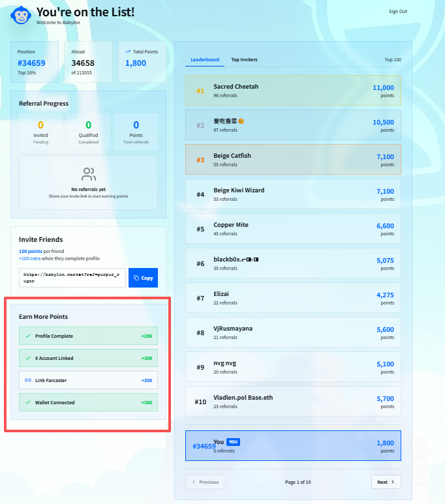
Task: Click the Babylon monkey logo icon
Action: [x=21, y=15]
